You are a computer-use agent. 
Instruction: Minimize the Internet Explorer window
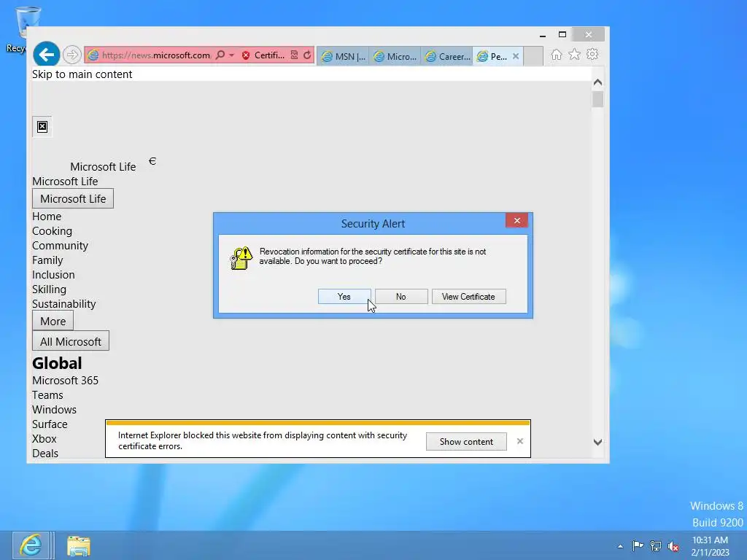click(x=543, y=35)
